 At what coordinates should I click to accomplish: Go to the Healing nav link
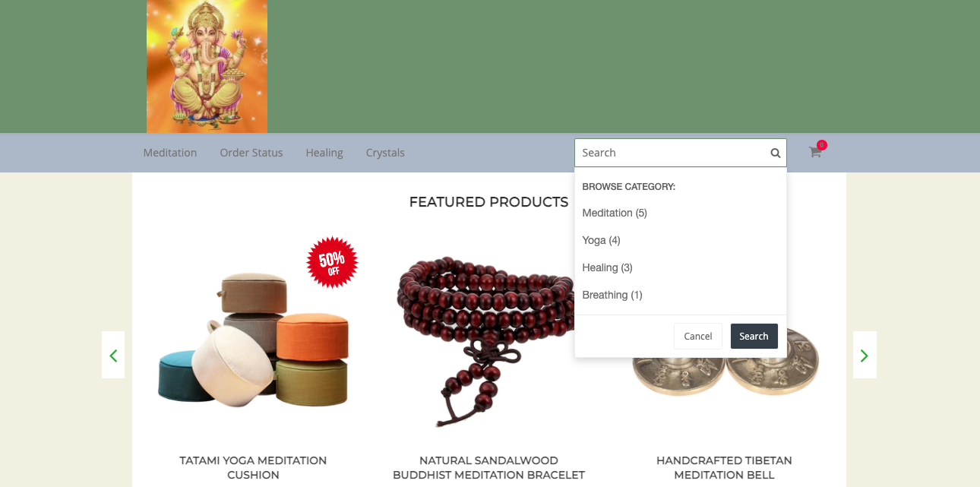pos(324,153)
